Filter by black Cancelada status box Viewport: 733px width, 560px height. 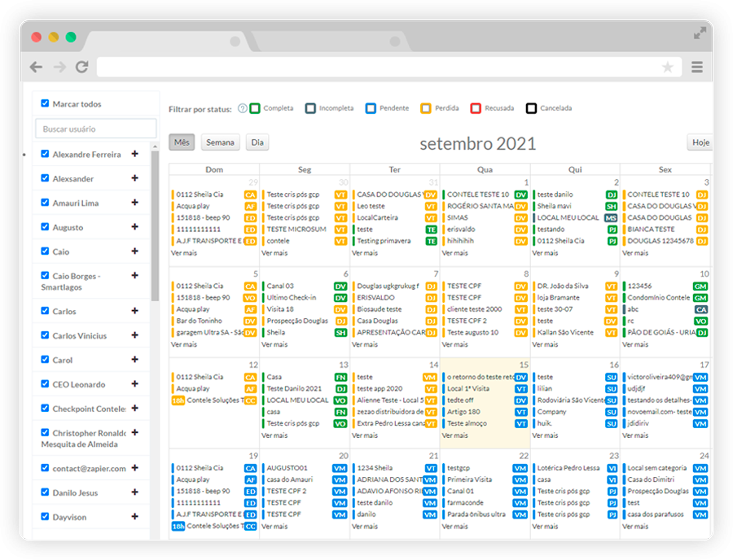coord(531,108)
